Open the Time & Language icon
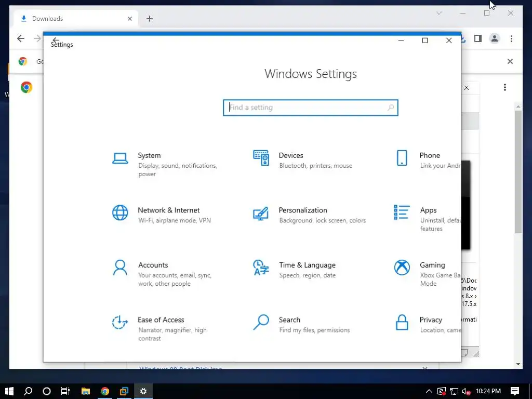Image resolution: width=532 pixels, height=399 pixels. [261, 268]
